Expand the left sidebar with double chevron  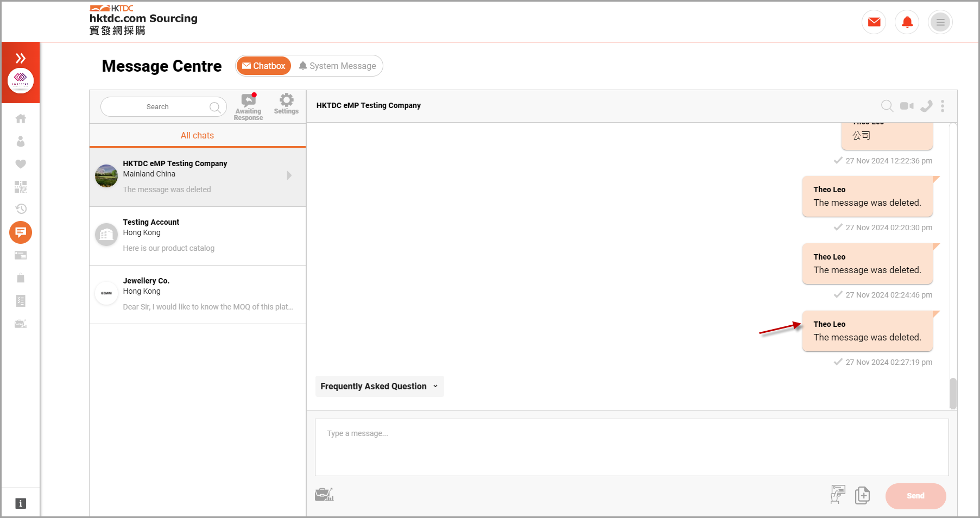tap(21, 58)
